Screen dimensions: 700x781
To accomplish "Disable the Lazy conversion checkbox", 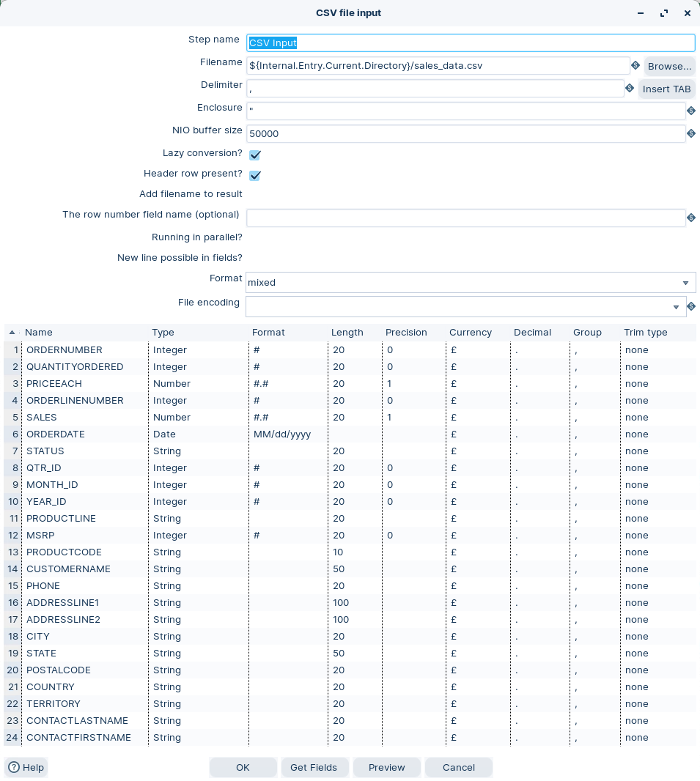I will pyautogui.click(x=255, y=155).
